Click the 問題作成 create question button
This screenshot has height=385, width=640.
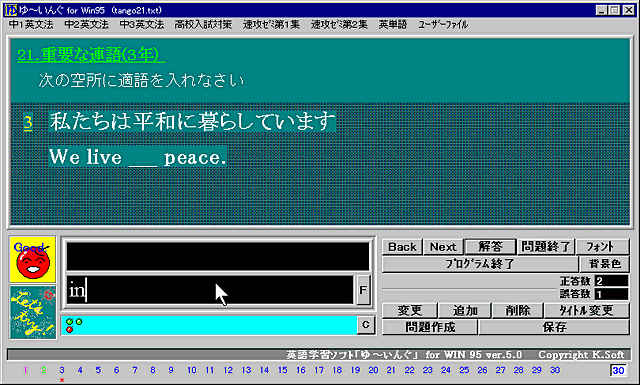click(430, 327)
